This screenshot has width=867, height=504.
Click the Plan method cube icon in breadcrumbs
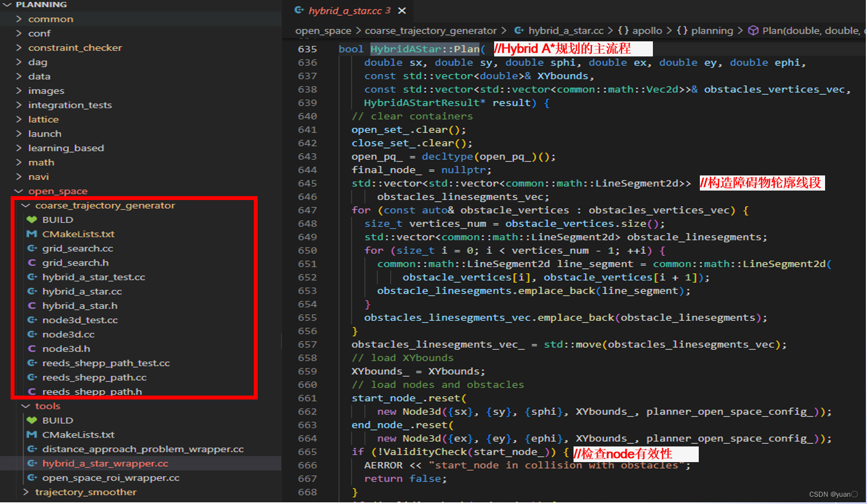754,31
